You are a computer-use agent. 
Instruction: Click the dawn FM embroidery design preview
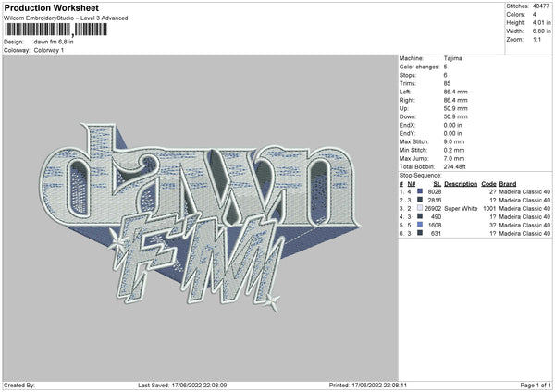click(x=200, y=217)
